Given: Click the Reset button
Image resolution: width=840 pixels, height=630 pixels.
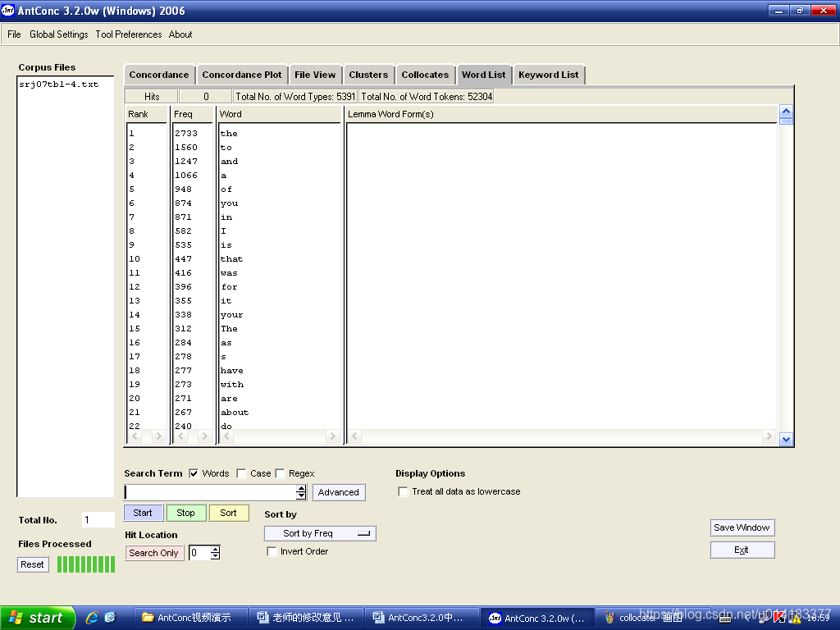Looking at the screenshot, I should (x=33, y=564).
